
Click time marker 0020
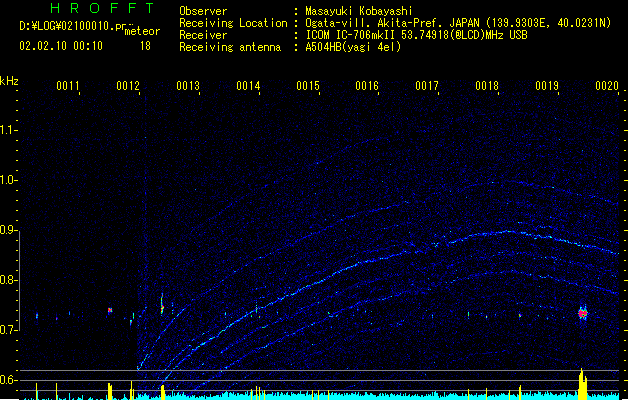[x=607, y=86]
